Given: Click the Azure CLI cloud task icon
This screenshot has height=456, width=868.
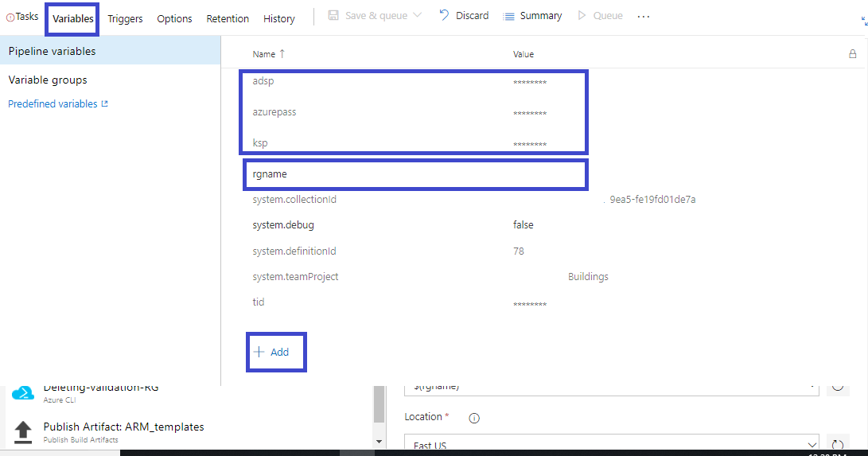Looking at the screenshot, I should pos(23,392).
